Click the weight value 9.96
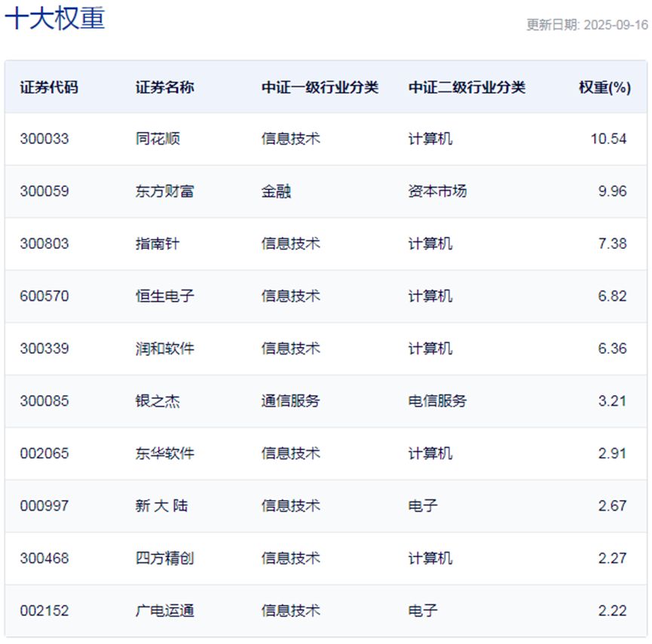The image size is (652, 644). pyautogui.click(x=612, y=191)
